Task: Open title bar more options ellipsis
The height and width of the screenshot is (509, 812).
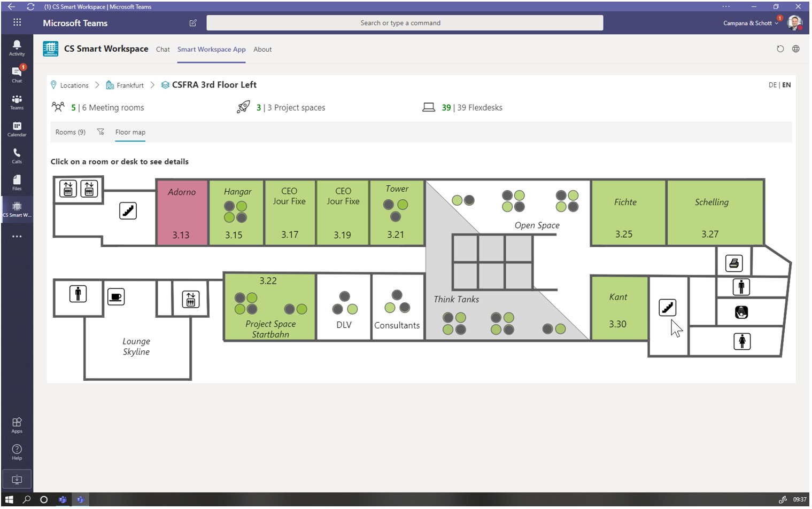Action: point(726,6)
